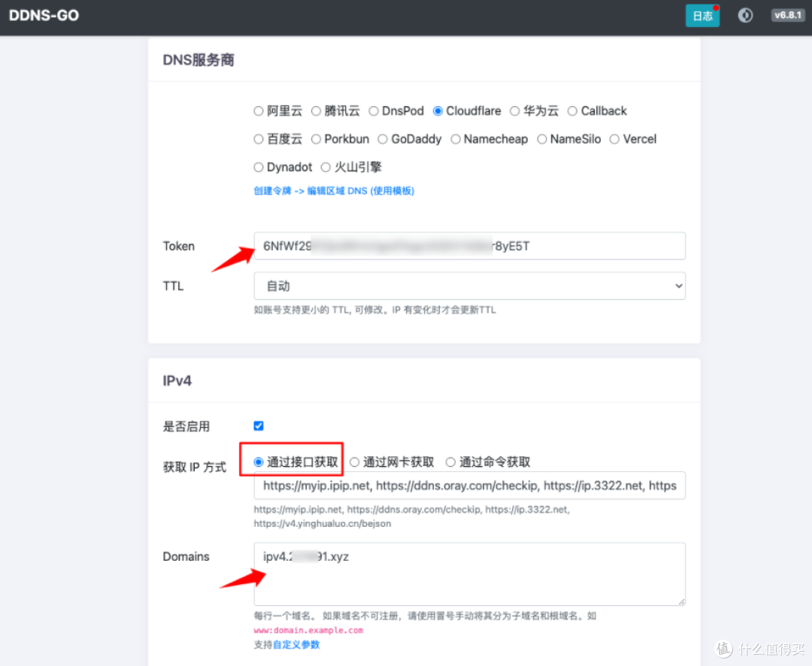Uncheck the IPv4 是否启用 checkbox
812x666 pixels.
[x=259, y=425]
